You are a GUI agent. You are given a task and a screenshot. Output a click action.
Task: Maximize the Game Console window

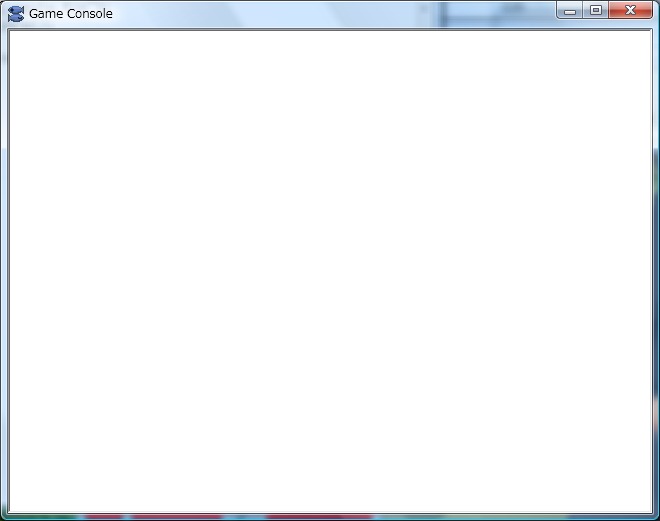596,10
